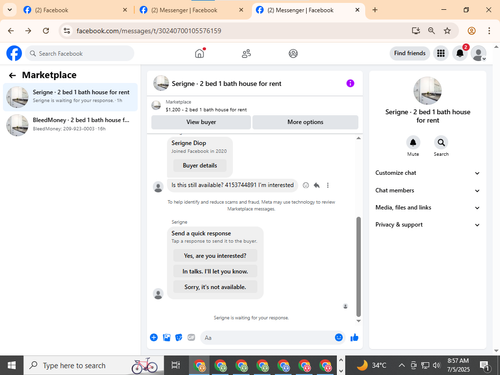Open the weather widget showing 34°C
Viewport: 500px width, 375px height.
(371, 365)
